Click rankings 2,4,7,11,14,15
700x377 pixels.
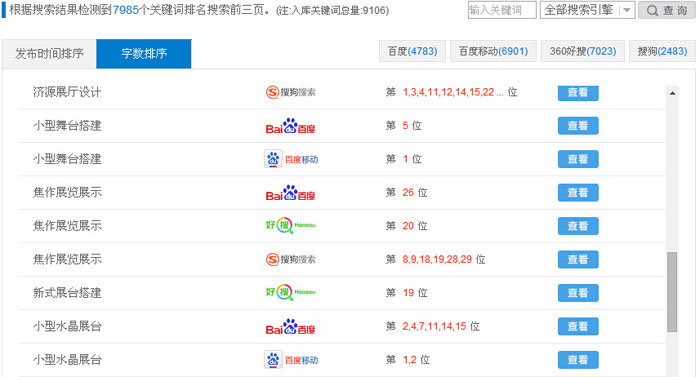(434, 327)
